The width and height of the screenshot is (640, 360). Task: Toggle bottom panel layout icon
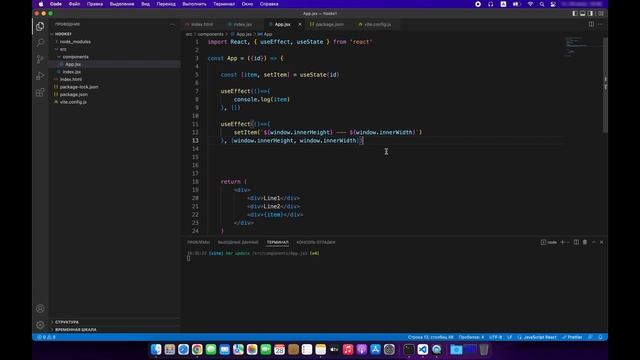[582, 13]
